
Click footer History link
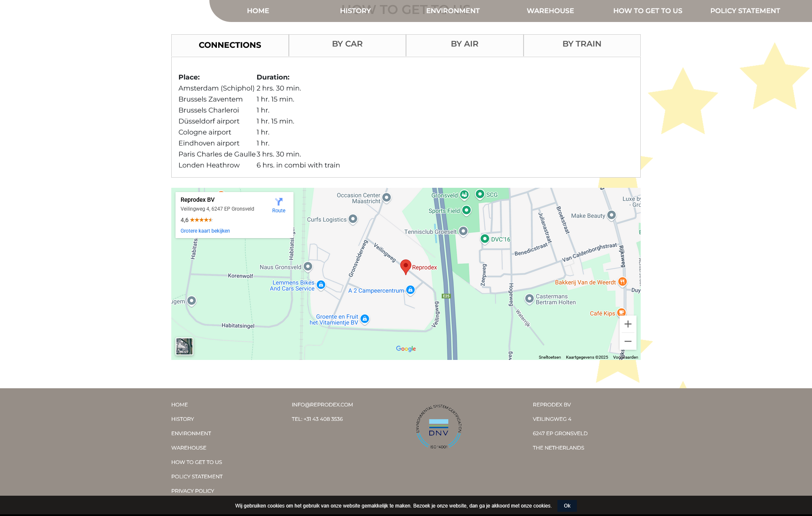[x=183, y=419]
